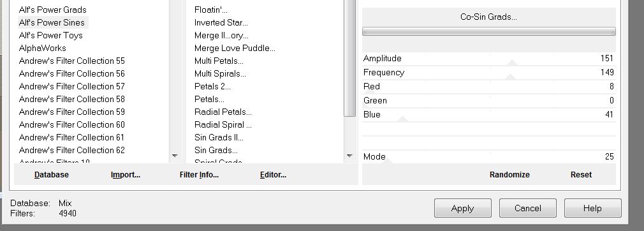Pick the Radial Spiral filter
This screenshot has width=644, height=231.
pos(223,124)
